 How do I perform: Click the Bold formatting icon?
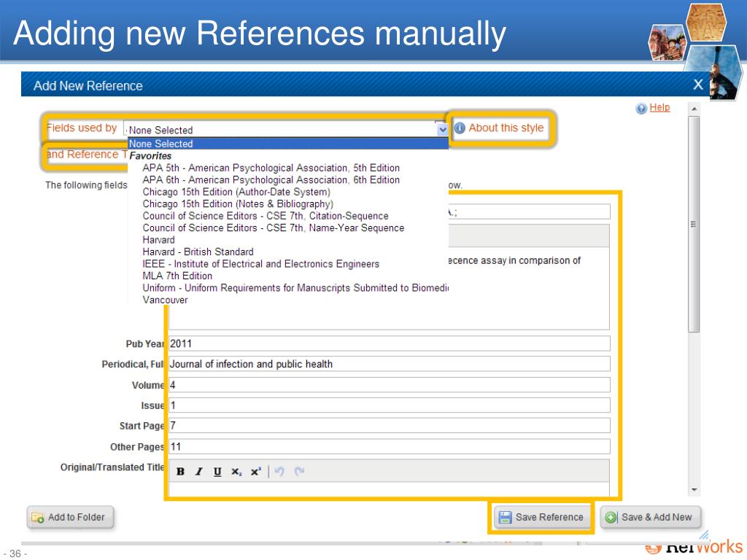pos(180,472)
